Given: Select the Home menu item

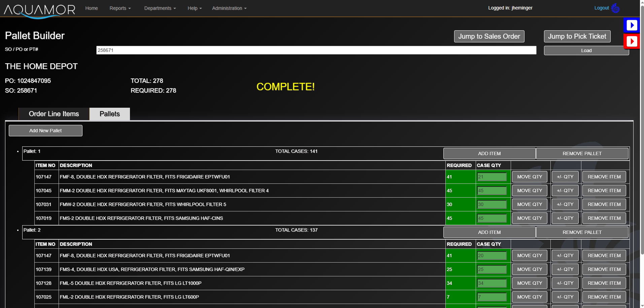Looking at the screenshot, I should click(91, 8).
